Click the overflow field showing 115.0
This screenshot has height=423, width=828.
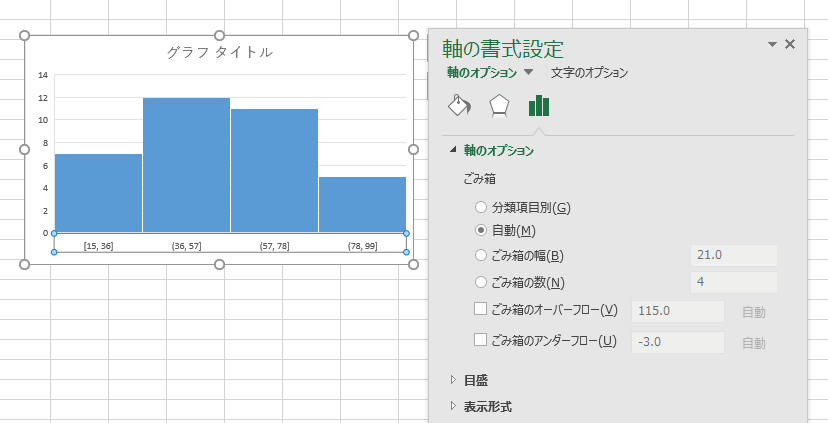[x=678, y=311]
